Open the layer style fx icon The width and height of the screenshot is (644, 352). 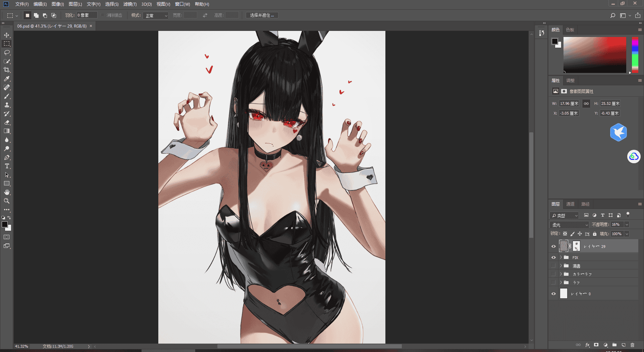point(587,345)
